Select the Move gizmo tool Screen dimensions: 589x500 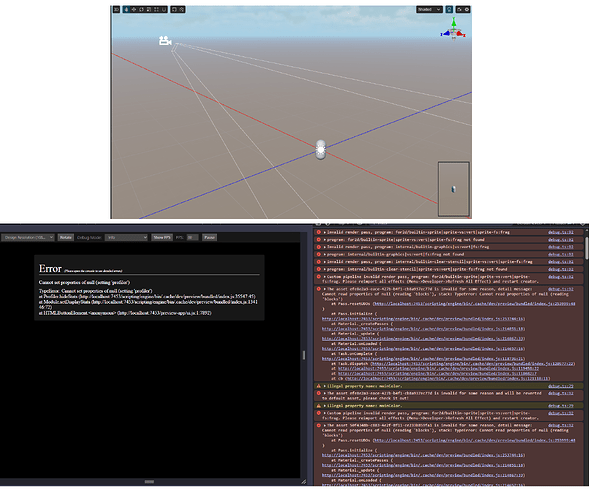point(134,9)
